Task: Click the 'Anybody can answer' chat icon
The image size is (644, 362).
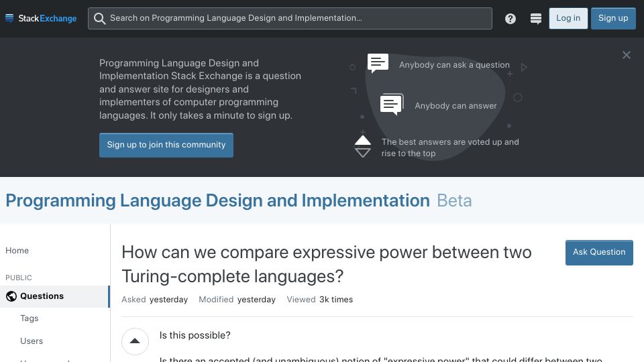Action: tap(392, 105)
